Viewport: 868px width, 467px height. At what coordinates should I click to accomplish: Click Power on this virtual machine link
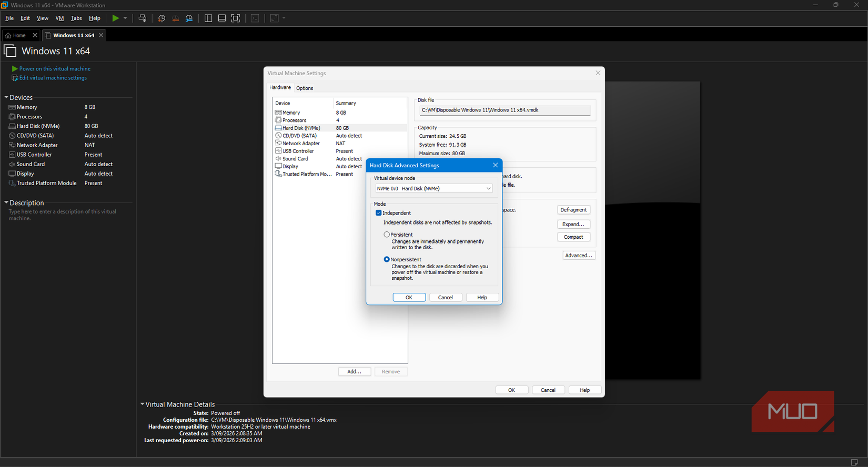click(55, 69)
